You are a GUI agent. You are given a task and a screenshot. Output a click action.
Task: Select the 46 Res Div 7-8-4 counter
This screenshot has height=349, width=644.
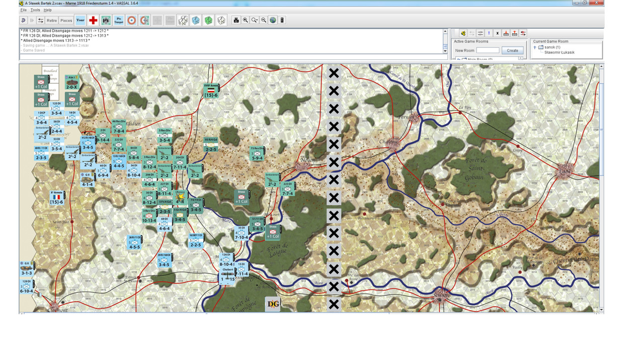point(119,127)
